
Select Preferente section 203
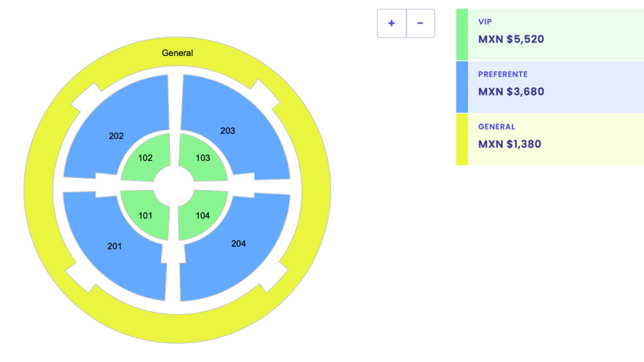[228, 131]
